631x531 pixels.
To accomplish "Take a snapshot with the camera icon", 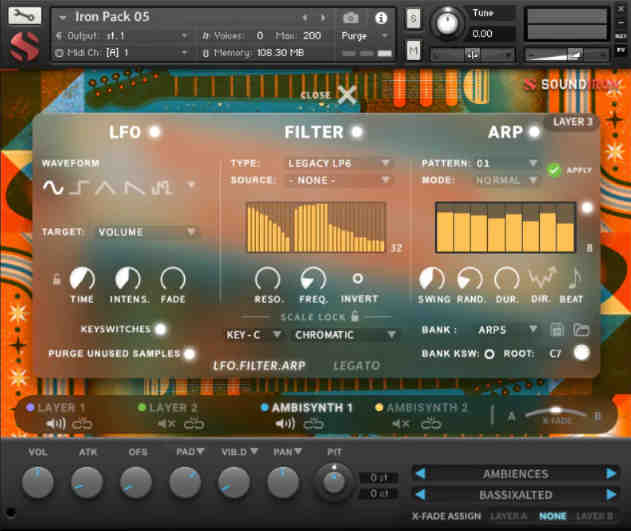I will (351, 18).
